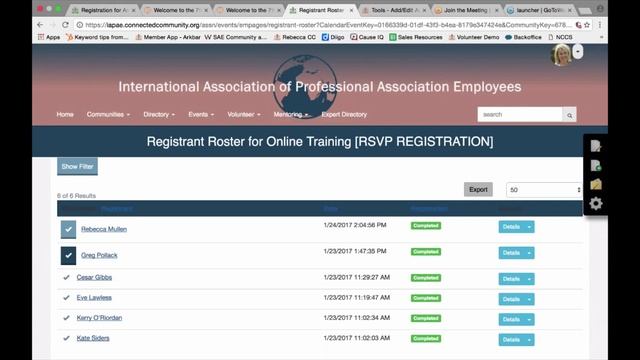Expand the Events menu
Viewport: 640px width, 360px height.
[201, 115]
